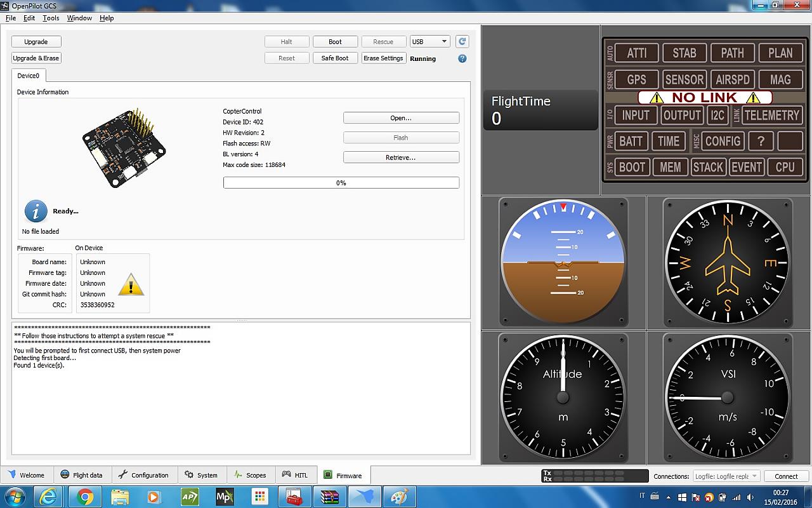This screenshot has width=812, height=508.
Task: Click the STAB system health indicator
Action: pos(684,53)
